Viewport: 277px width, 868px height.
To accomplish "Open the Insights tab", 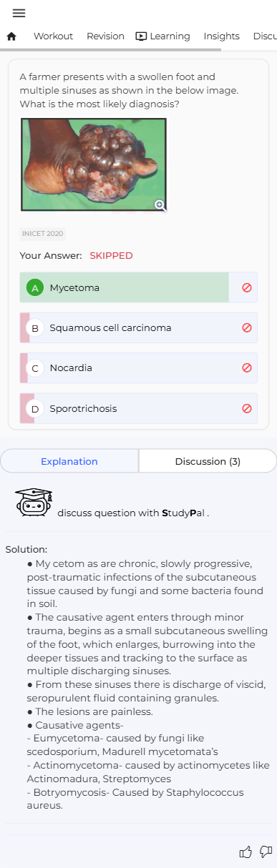I will click(x=221, y=36).
